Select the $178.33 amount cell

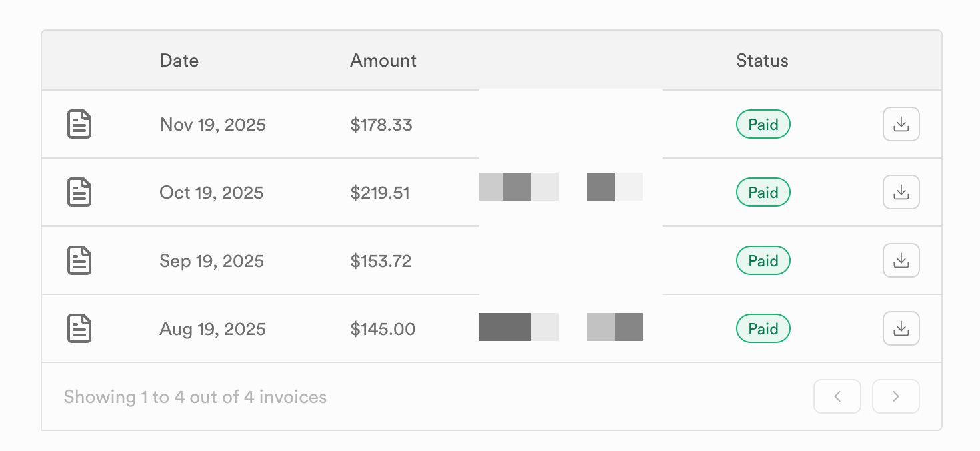[381, 125]
